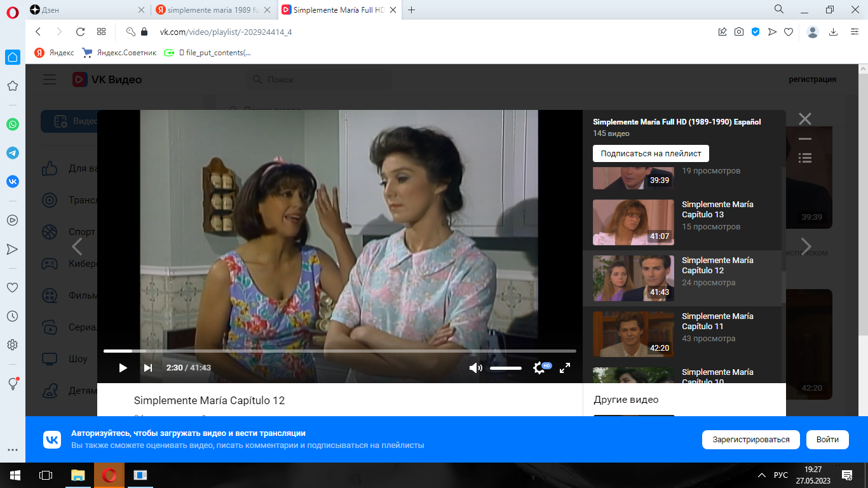The image size is (868, 488).
Task: Go back in browser history
Action: click(38, 32)
